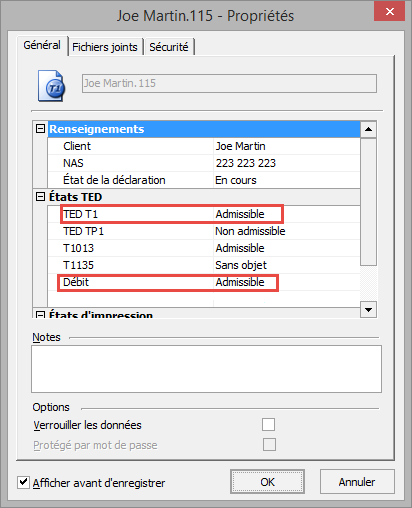
Task: Click the properties list scrollbar thumb
Action: tap(368, 202)
